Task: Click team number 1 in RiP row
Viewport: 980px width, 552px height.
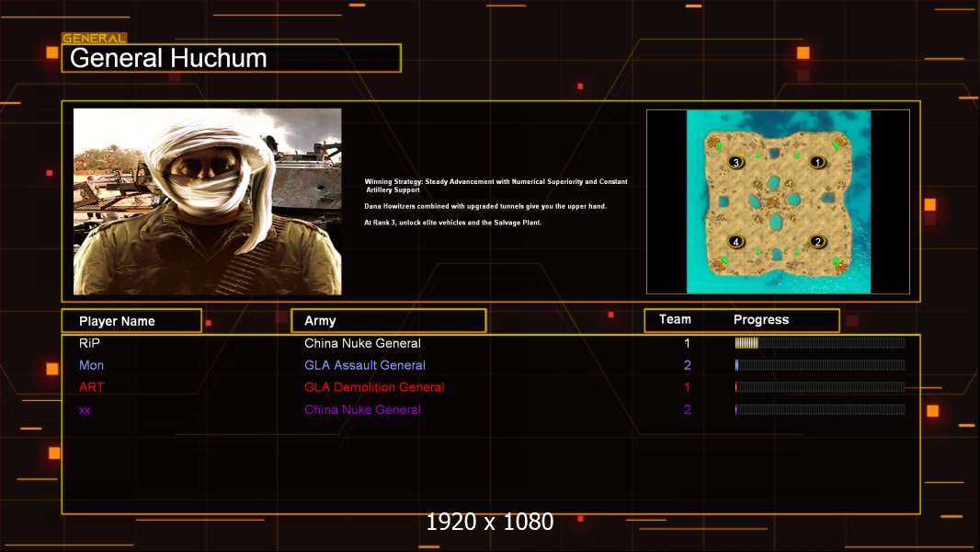Action: [x=687, y=343]
